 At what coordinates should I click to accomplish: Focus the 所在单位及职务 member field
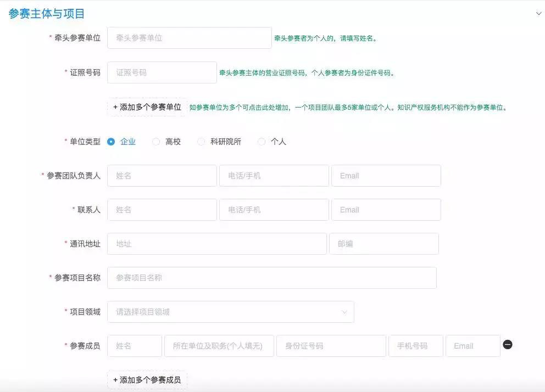coord(219,346)
